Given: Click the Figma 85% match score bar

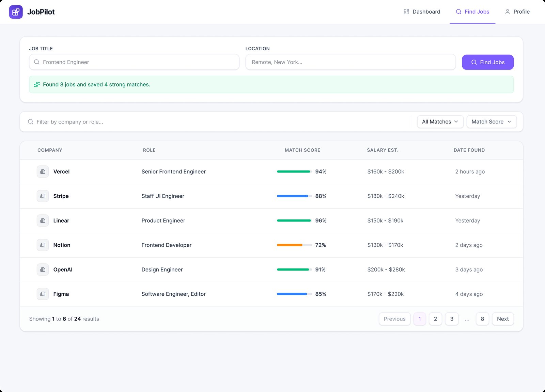Looking at the screenshot, I should point(294,294).
